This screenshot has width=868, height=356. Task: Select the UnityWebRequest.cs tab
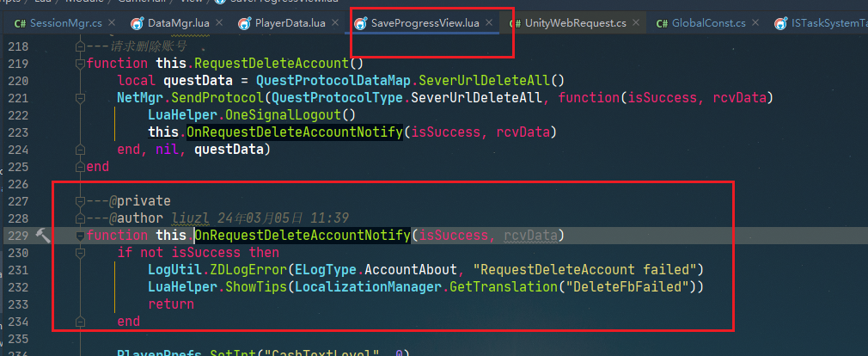click(577, 23)
